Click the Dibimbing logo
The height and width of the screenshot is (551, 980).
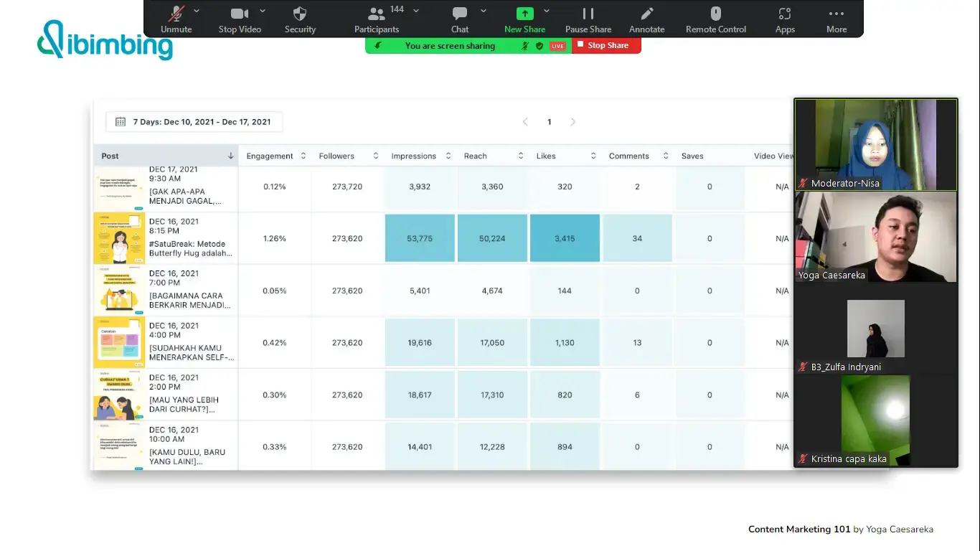(105, 40)
